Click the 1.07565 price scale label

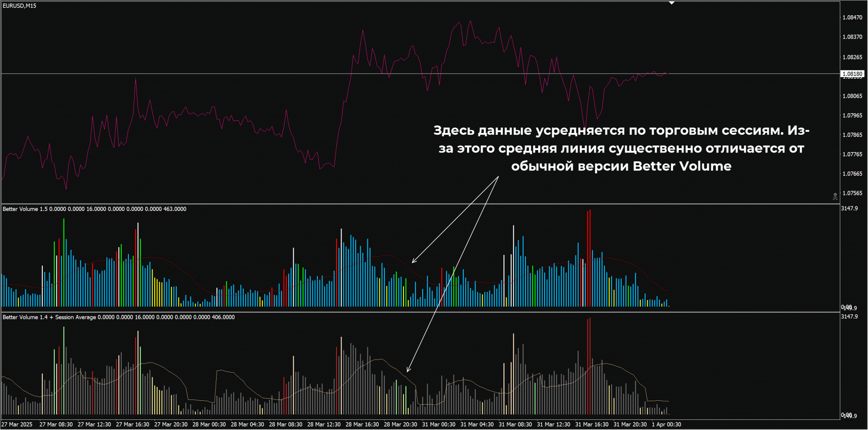point(852,193)
